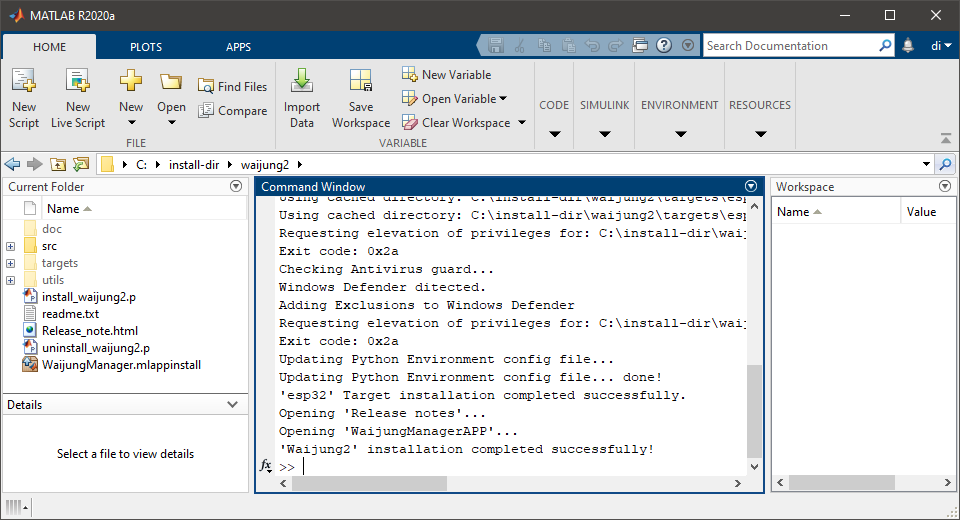Switch to the HOME tab

pos(50,47)
